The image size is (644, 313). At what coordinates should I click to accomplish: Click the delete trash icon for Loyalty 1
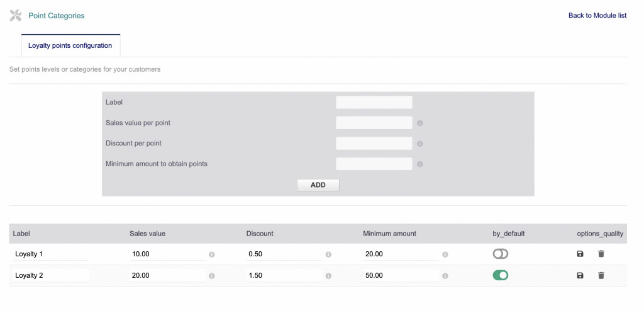601,254
